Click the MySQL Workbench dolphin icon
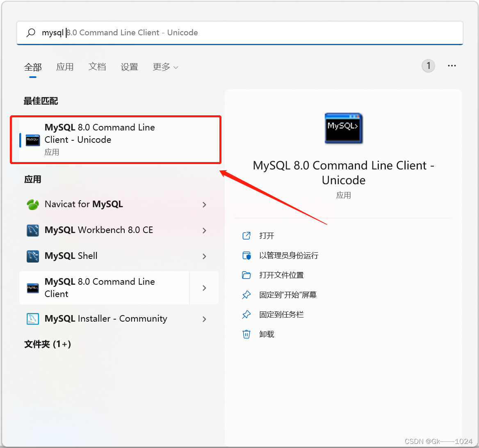Screen dimensions: 479x448 click(x=33, y=231)
